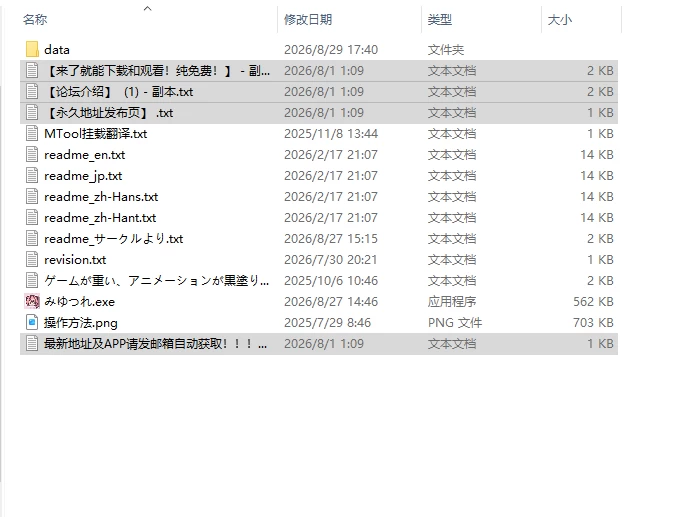Click type PNG 文件 of 操作方法.png
This screenshot has height=517, width=689.
tap(455, 323)
